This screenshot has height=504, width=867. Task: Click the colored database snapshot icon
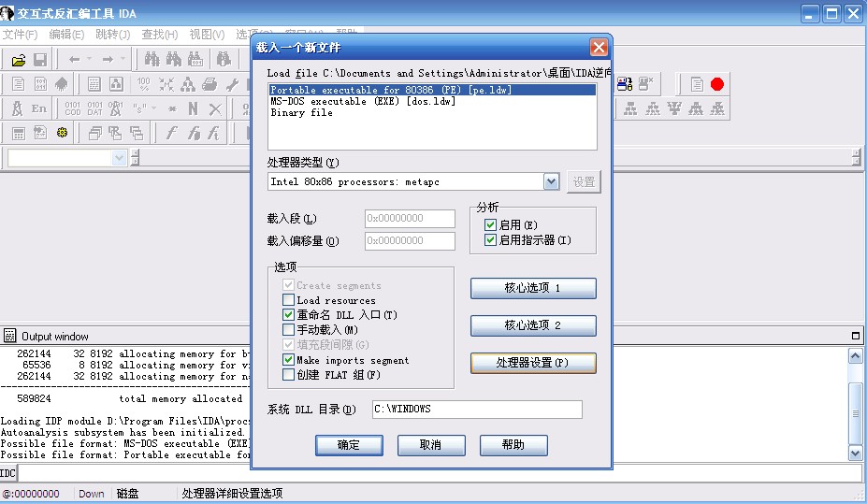(625, 84)
